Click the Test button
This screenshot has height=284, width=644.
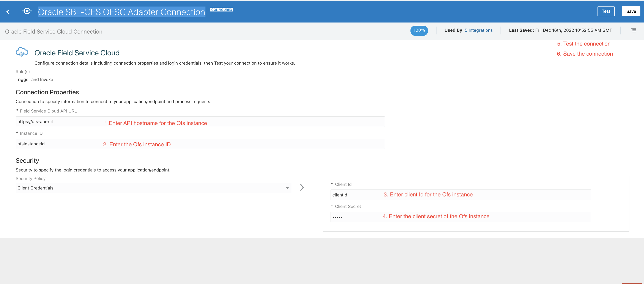606,11
